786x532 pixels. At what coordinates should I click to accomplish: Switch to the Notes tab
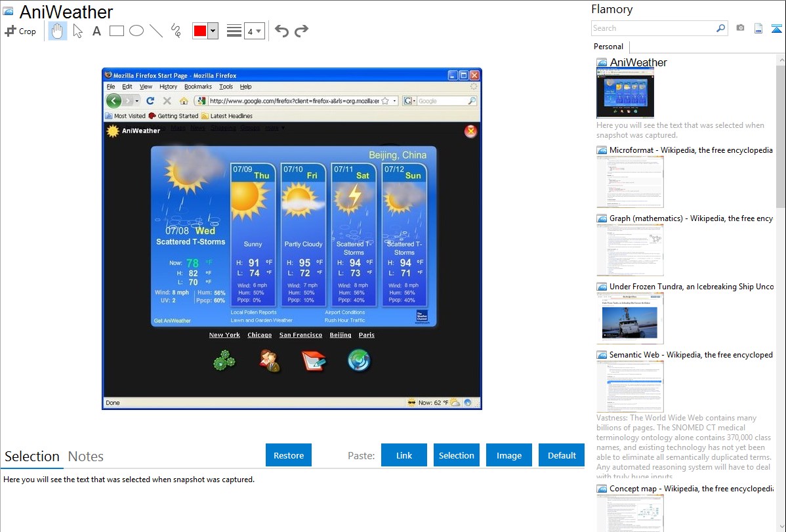click(86, 457)
